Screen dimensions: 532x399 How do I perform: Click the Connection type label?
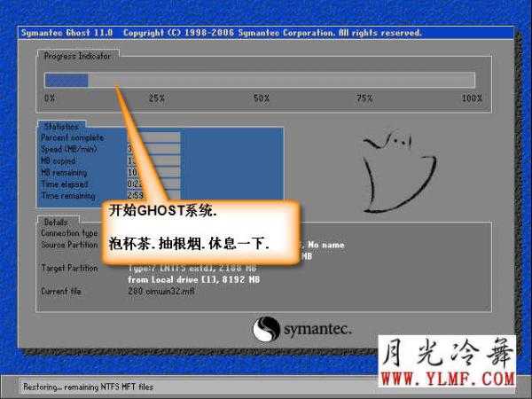[x=69, y=233]
